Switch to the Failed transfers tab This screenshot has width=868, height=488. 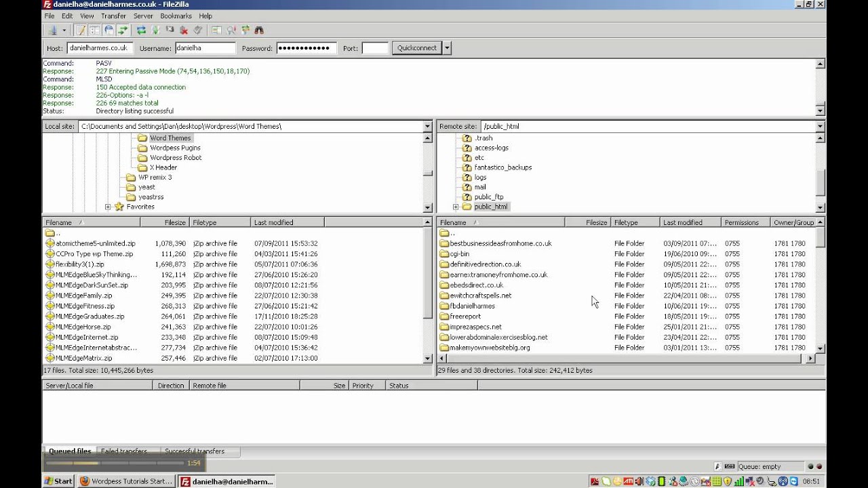(x=124, y=451)
